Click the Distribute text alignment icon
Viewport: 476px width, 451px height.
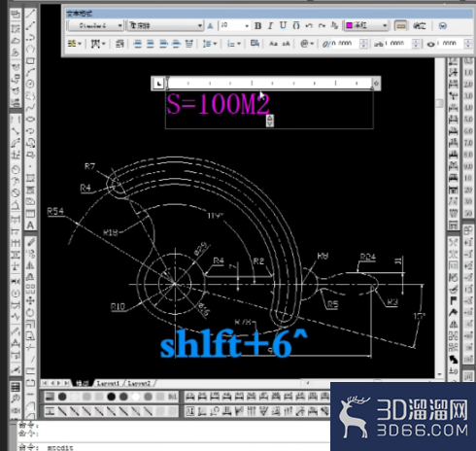pyautogui.click(x=189, y=44)
